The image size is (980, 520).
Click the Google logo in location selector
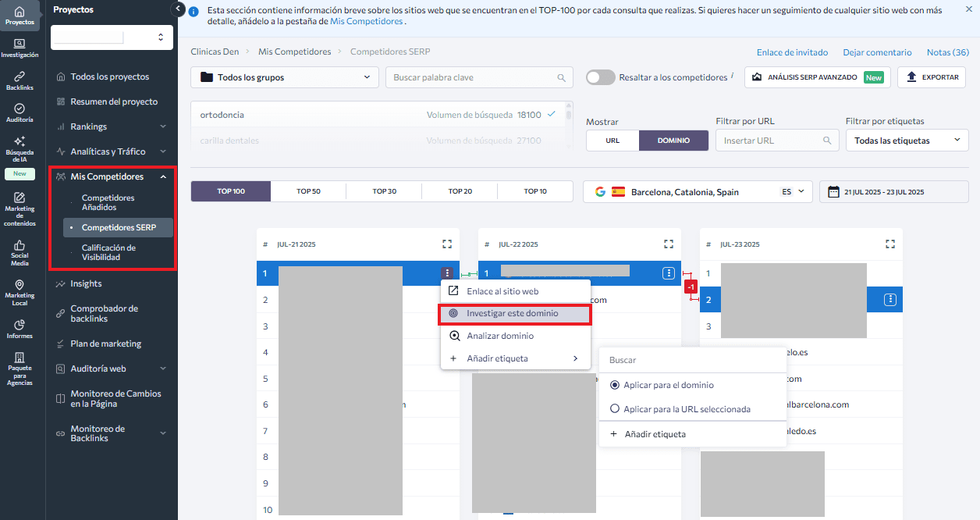(600, 191)
